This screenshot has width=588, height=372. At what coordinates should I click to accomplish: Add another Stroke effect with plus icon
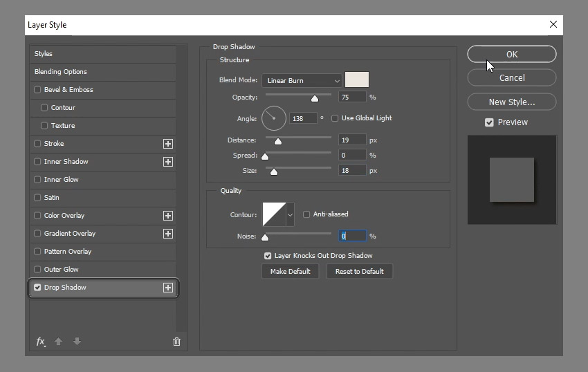coord(167,144)
